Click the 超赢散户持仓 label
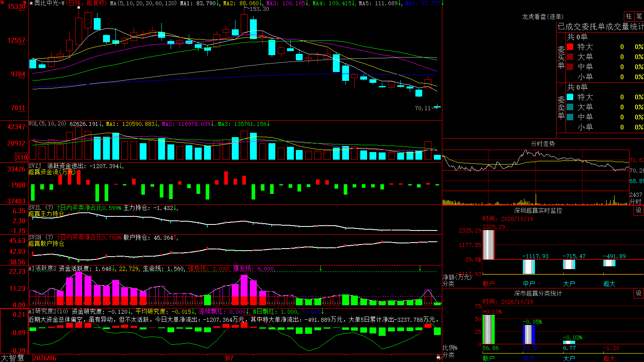Screen dimensions: 644x362 [46, 243]
